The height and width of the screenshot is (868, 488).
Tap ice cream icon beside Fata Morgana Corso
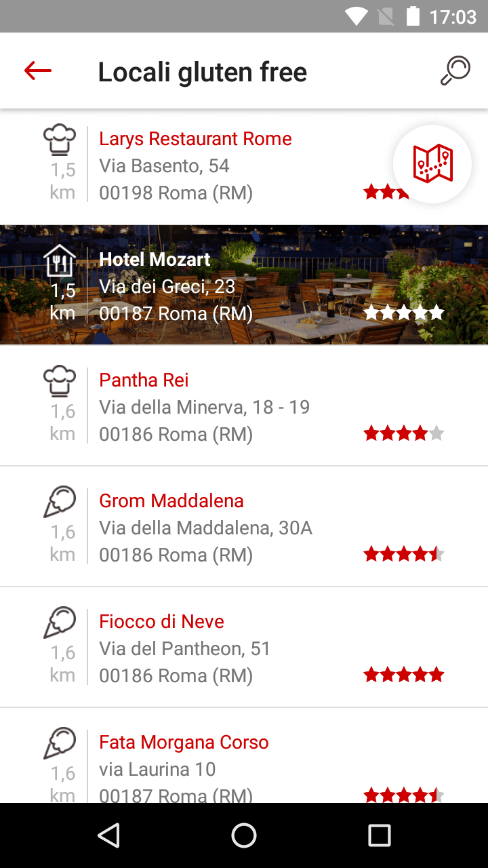click(x=60, y=743)
